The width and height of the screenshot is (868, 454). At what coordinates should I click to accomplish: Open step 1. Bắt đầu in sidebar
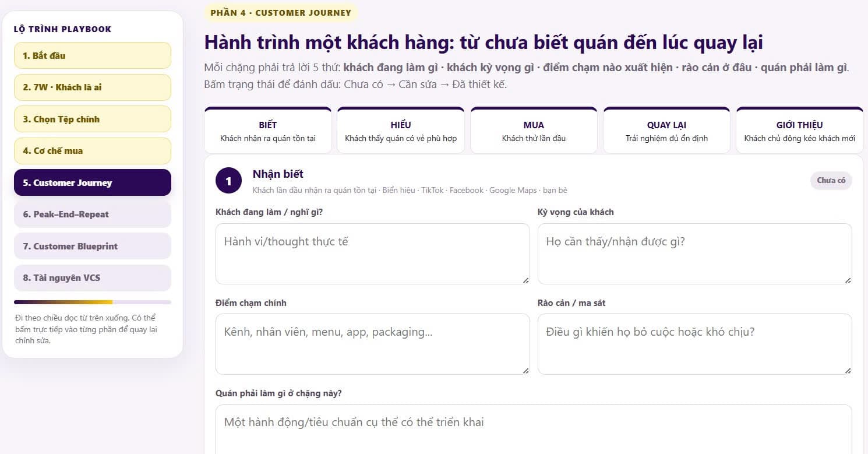tap(93, 55)
